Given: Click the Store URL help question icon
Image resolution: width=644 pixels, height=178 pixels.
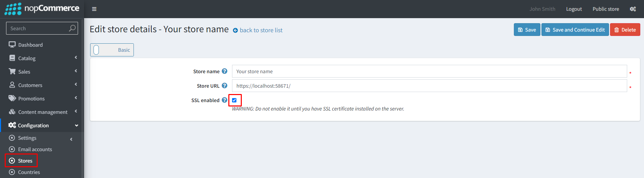Looking at the screenshot, I should (225, 86).
